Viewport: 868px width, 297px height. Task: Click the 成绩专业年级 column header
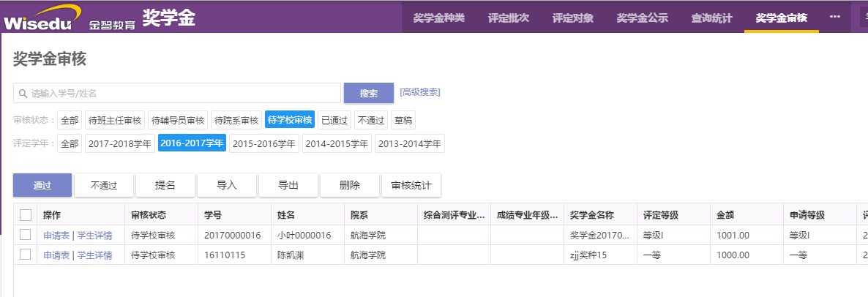pyautogui.click(x=527, y=214)
